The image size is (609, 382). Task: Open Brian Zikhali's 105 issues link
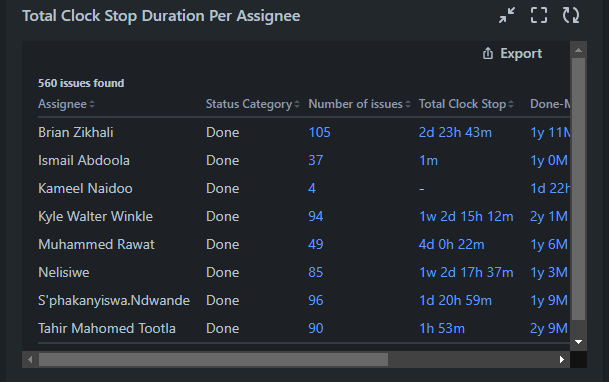(319, 132)
